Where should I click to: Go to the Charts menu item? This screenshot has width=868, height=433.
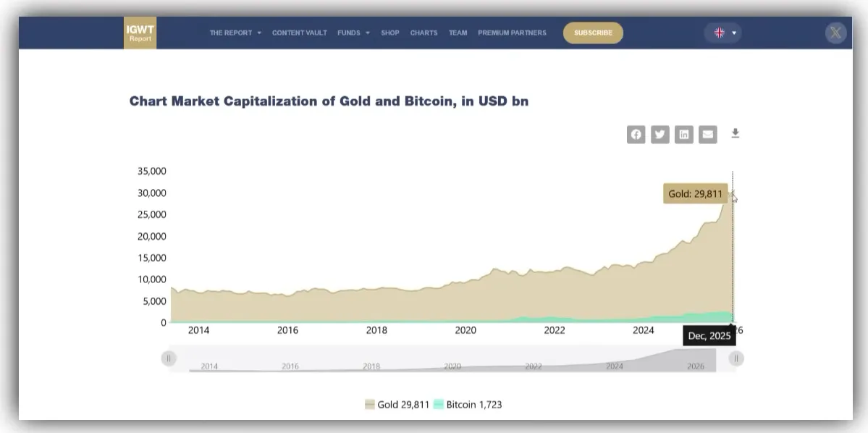(424, 33)
